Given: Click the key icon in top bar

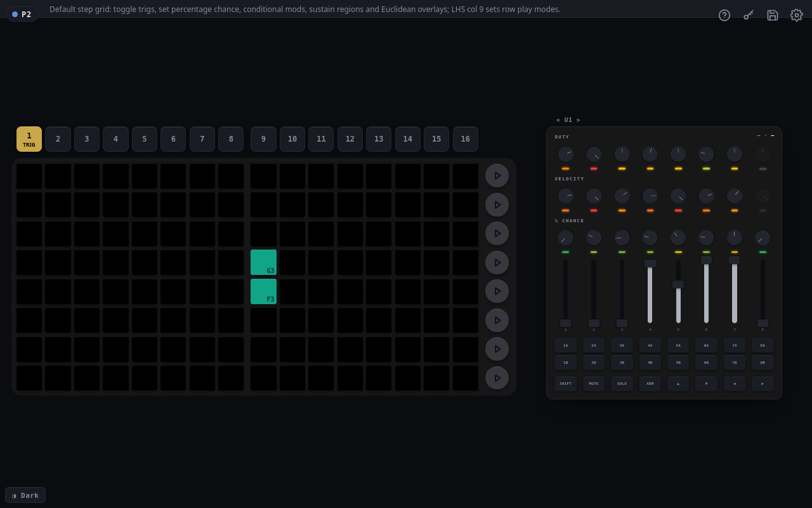Looking at the screenshot, I should click(749, 15).
